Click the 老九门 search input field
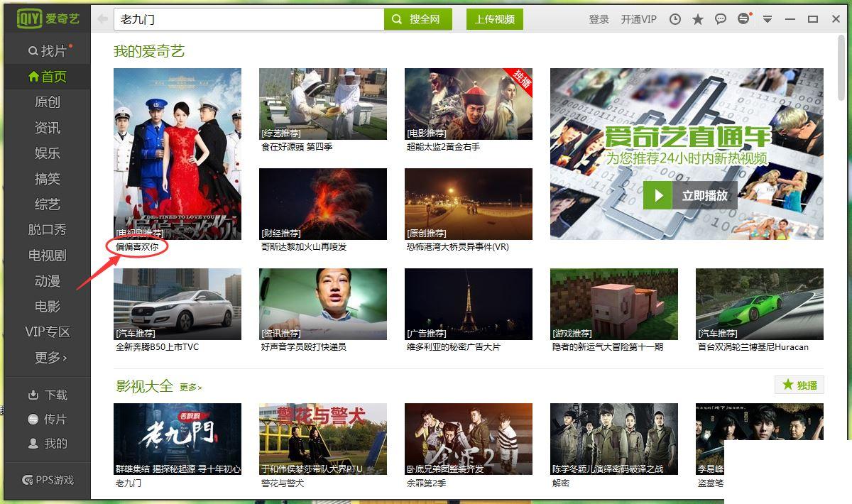852x504 pixels. pos(248,19)
